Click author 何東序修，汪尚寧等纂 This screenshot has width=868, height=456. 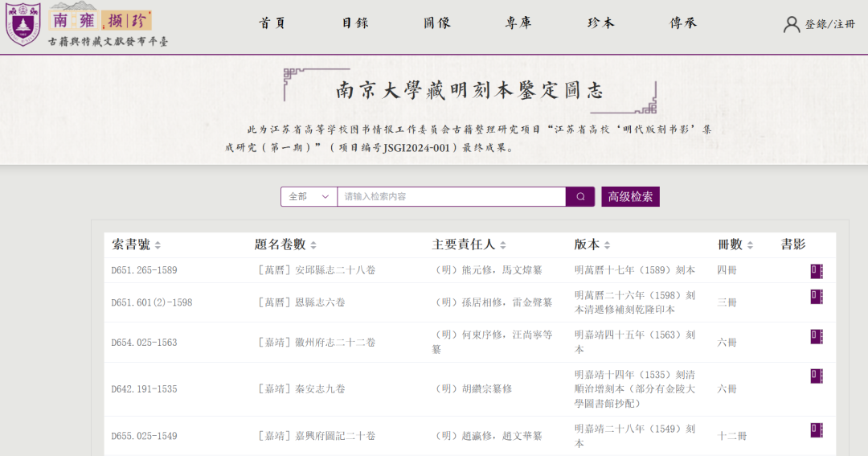492,342
